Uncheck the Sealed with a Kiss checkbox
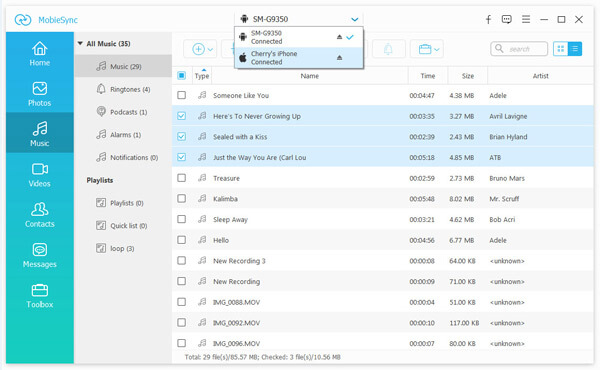Viewport: 600px width, 370px height. click(181, 136)
